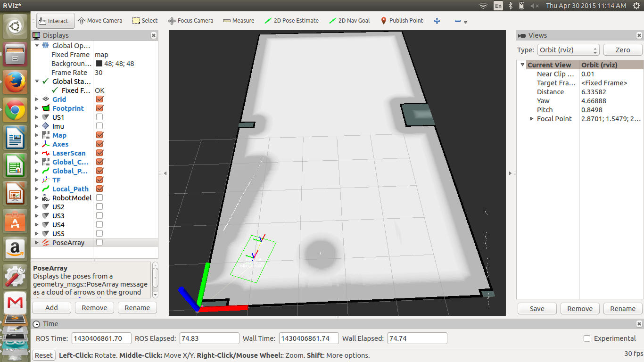Collapse the Global Status tree node
This screenshot has width=644, height=362.
(37, 82)
